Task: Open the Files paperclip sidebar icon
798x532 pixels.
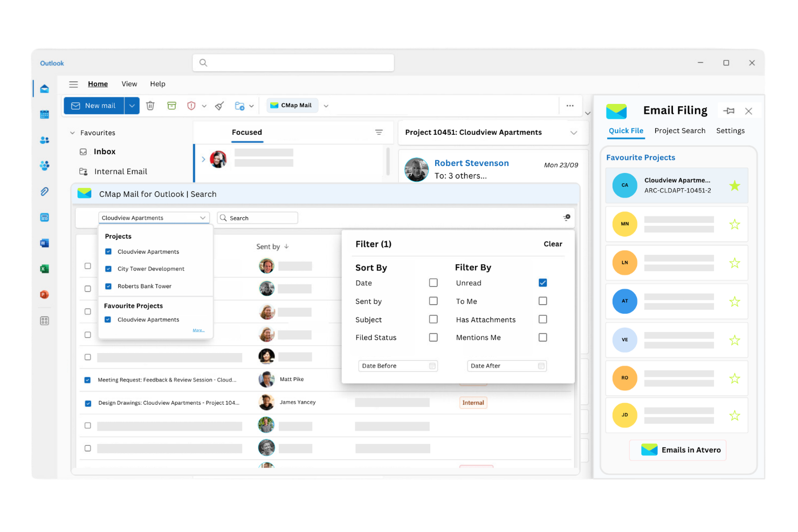Action: (x=45, y=191)
